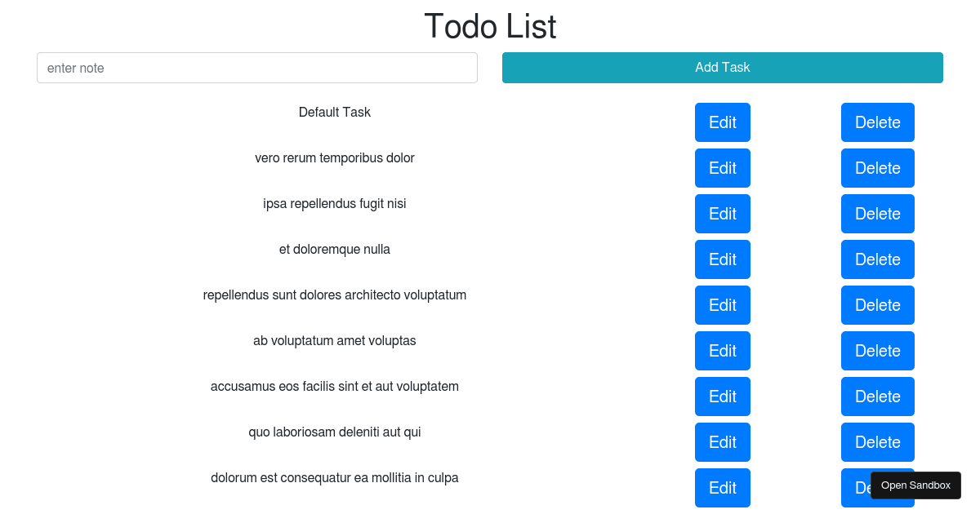Edit the 'et doloremque nulla' task
Image resolution: width=980 pixels, height=514 pixels.
coord(722,259)
